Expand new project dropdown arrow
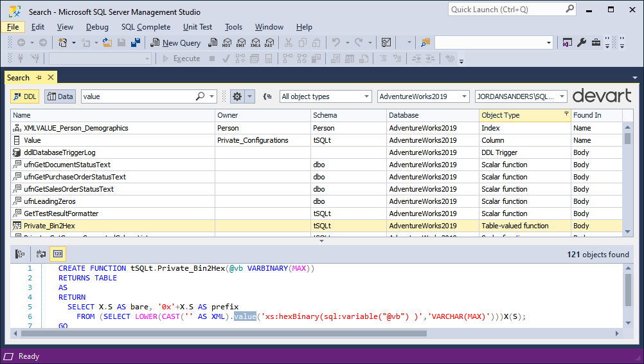Viewport: 644px width, 364px height. pos(74,42)
